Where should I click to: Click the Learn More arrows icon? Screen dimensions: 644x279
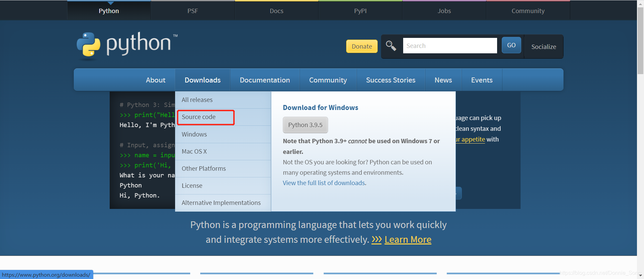377,239
